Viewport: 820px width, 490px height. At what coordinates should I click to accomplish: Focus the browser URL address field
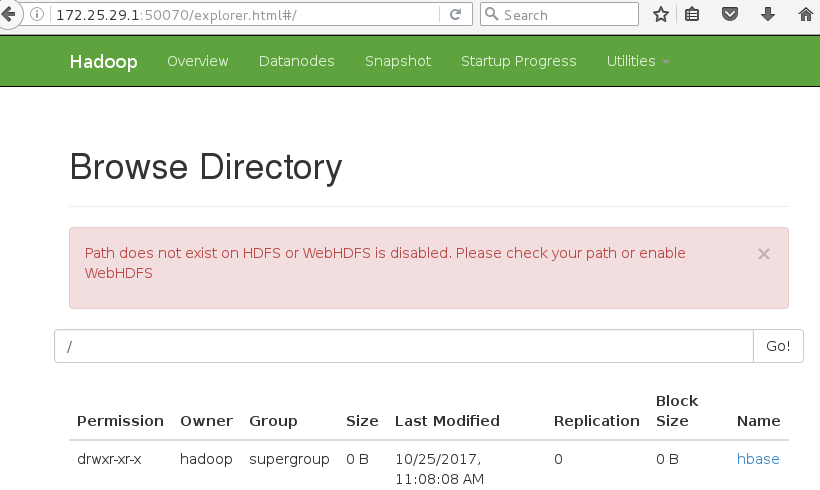point(246,15)
